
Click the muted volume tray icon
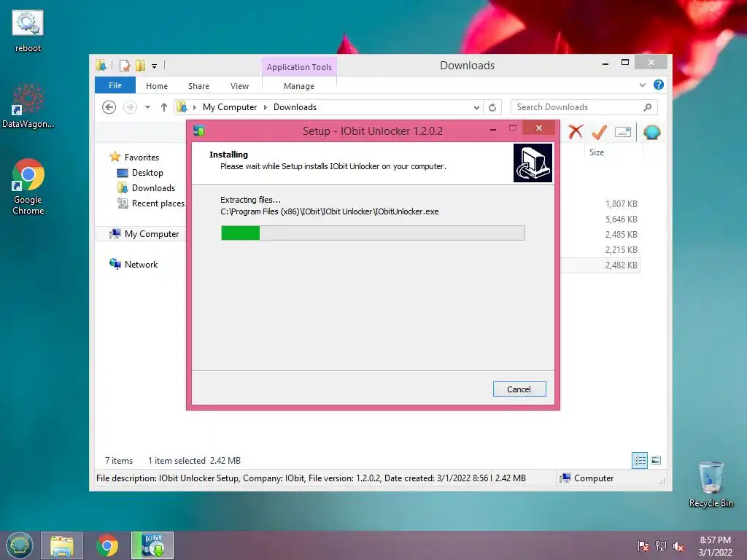(678, 546)
